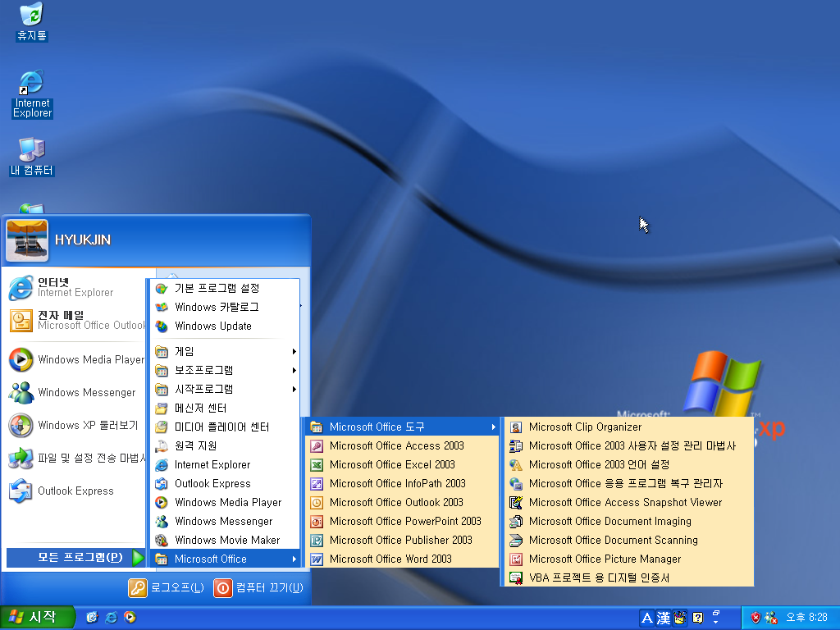The height and width of the screenshot is (630, 840).
Task: Click the InfoPath 2003 icon
Action: pyautogui.click(x=317, y=484)
